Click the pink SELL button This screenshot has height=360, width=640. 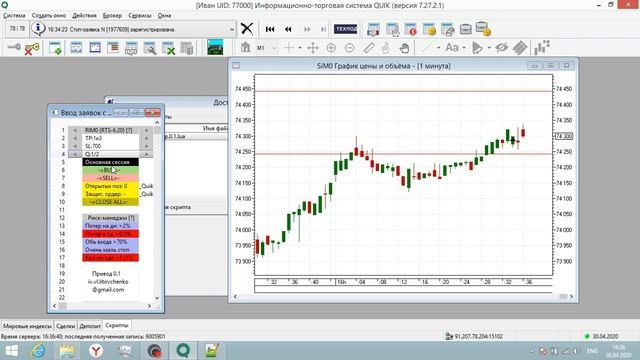click(110, 178)
